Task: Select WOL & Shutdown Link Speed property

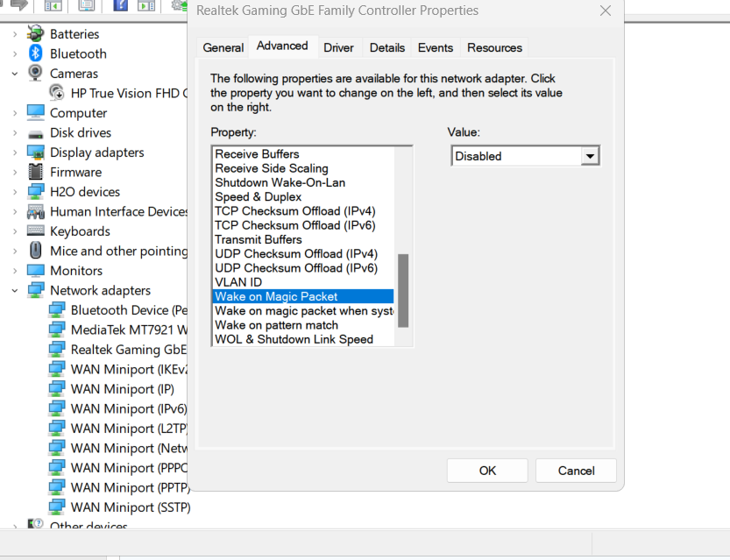Action: point(303,339)
